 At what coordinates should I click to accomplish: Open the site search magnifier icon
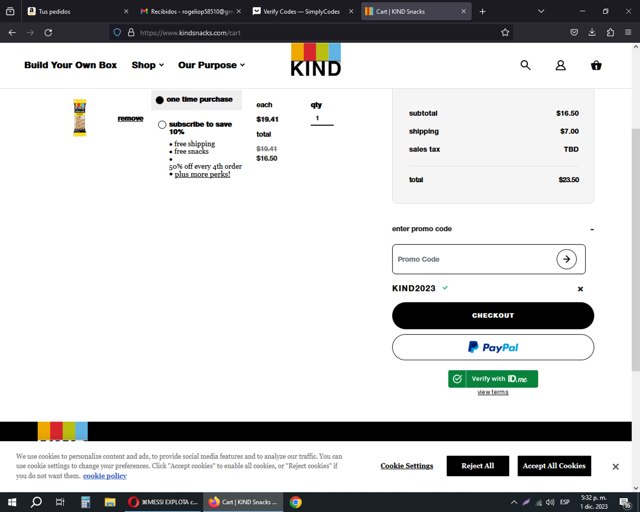point(525,65)
